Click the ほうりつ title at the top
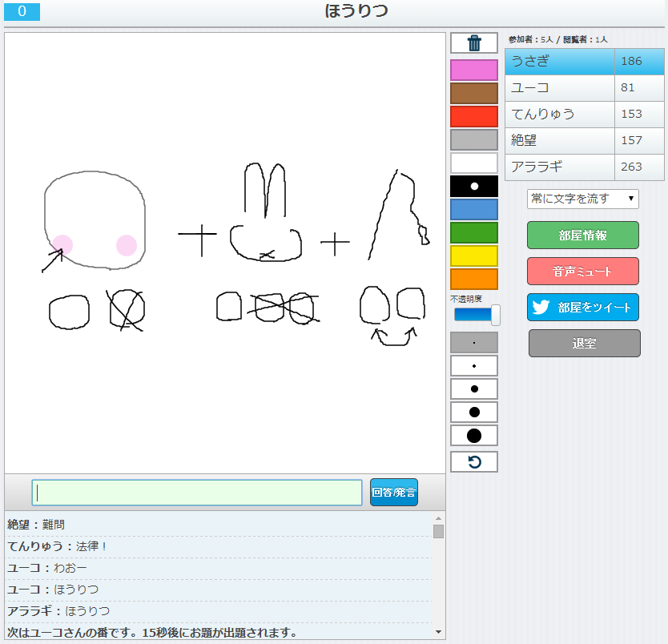The height and width of the screenshot is (644, 668). (x=356, y=11)
